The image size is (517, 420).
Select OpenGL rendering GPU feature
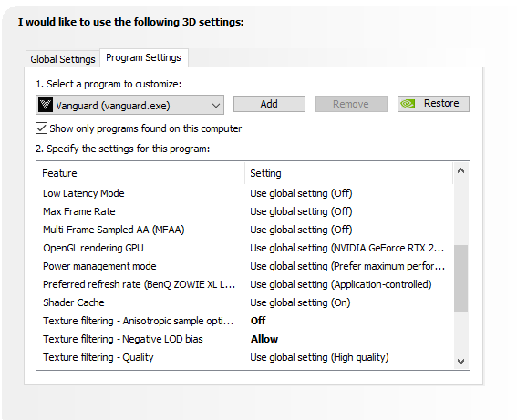pyautogui.click(x=93, y=248)
